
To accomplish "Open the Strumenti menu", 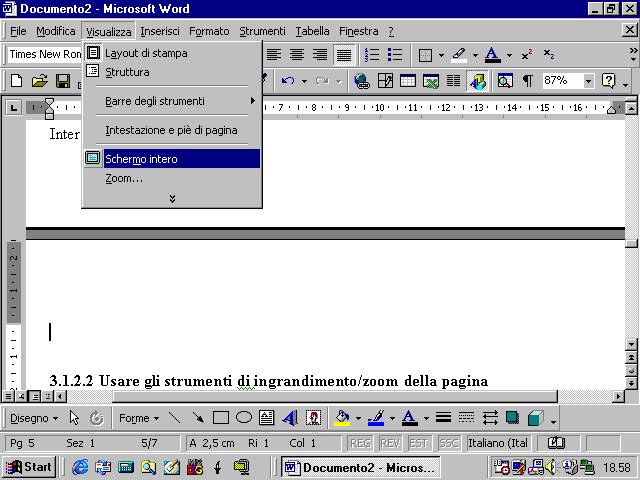I will (x=262, y=31).
